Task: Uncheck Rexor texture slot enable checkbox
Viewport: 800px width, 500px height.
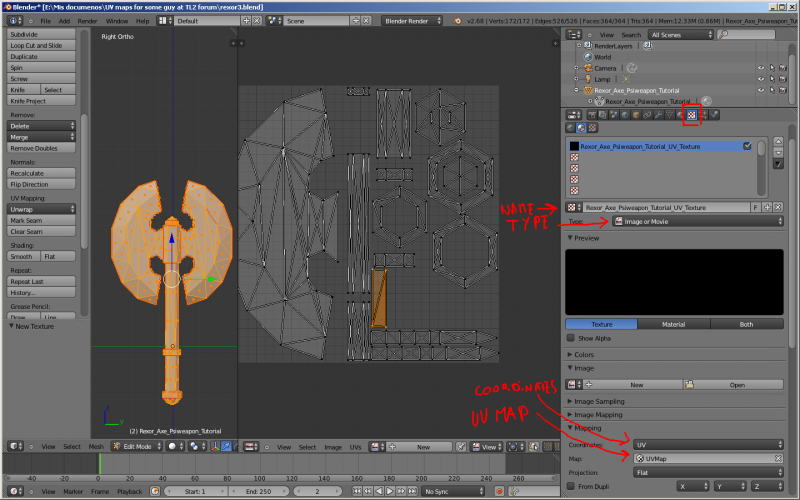Action: click(747, 146)
